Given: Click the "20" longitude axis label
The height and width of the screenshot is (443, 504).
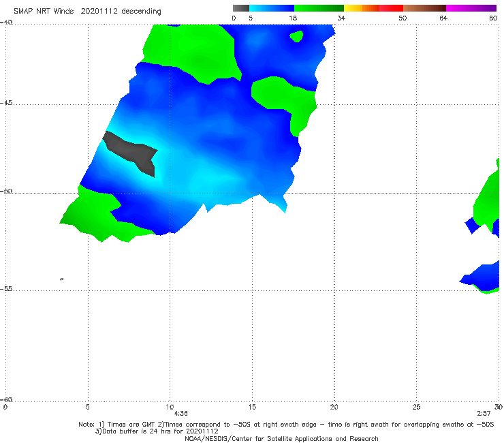Looking at the screenshot, I should point(334,407).
